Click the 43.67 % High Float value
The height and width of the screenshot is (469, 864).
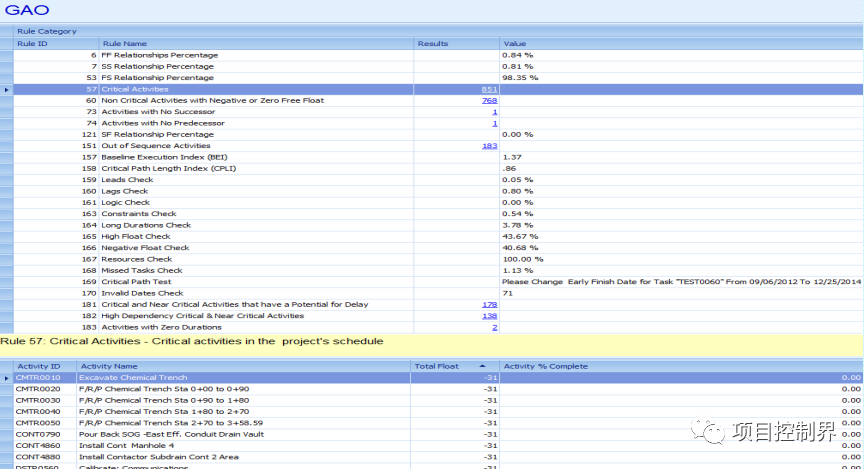pos(520,236)
